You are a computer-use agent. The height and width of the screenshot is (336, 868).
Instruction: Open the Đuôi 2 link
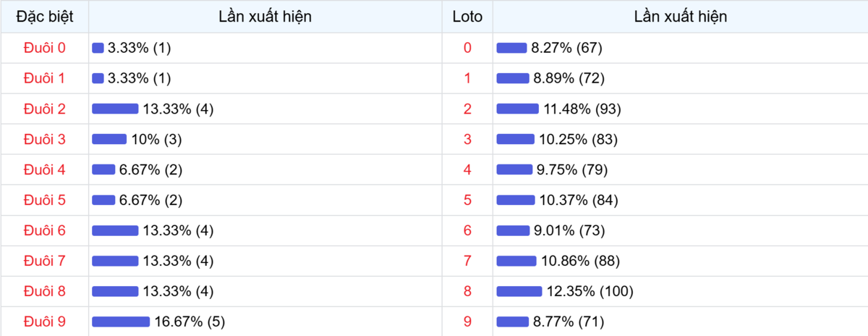coord(44,109)
